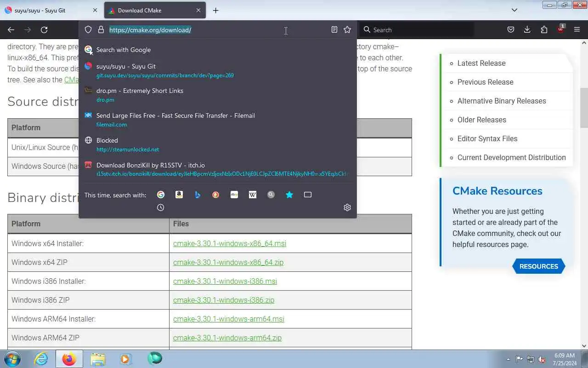The image size is (588, 368).
Task: Click the toolbar Search box
Action: [416, 29]
